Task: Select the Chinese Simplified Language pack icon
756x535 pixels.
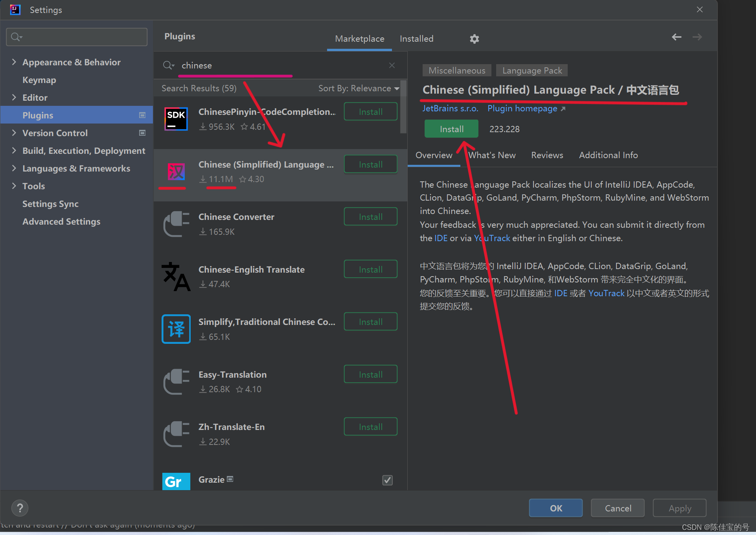Action: [x=176, y=172]
